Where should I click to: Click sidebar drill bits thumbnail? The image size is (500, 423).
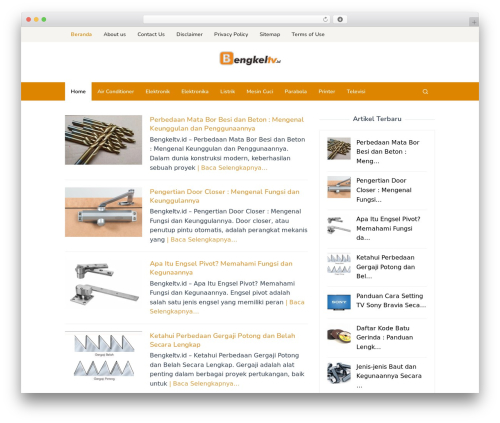pos(339,148)
